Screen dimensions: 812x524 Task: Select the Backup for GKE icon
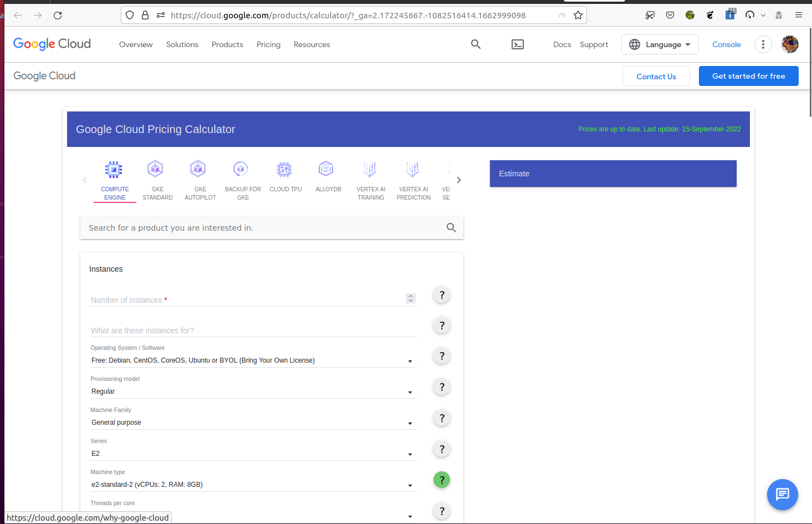[241, 169]
